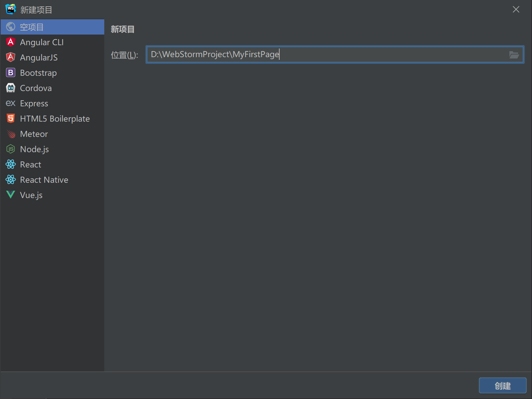This screenshot has width=532, height=399.
Task: Select React project template
Action: coord(31,164)
